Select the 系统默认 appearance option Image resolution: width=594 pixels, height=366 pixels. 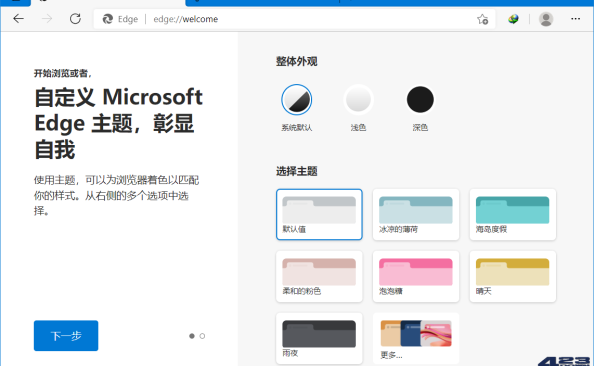pyautogui.click(x=297, y=100)
